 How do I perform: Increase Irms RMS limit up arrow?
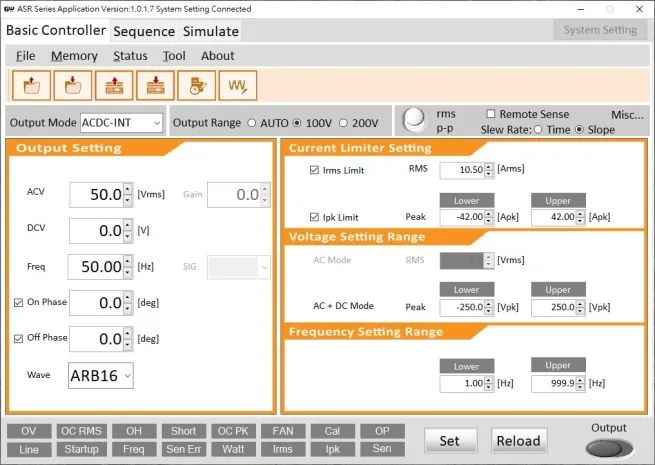pos(489,167)
